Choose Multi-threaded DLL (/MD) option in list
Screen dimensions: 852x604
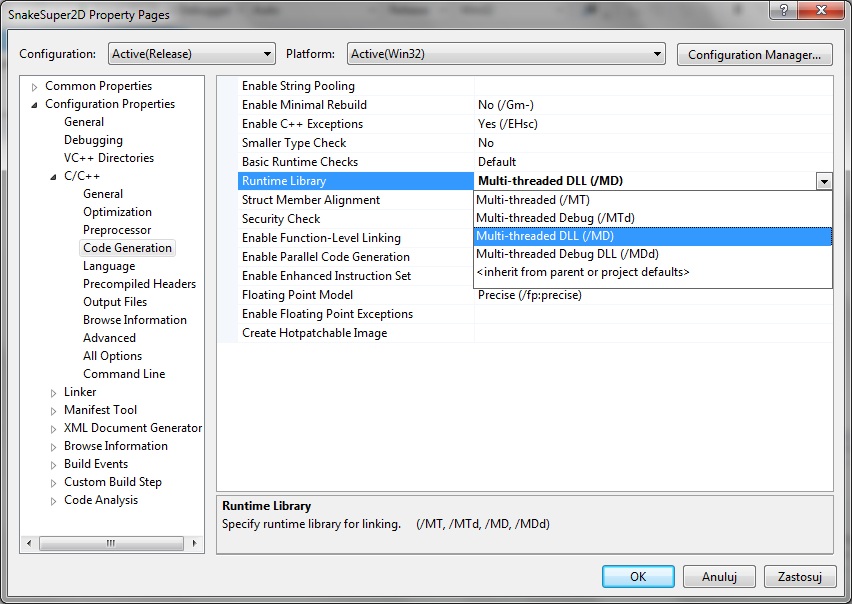coord(653,236)
